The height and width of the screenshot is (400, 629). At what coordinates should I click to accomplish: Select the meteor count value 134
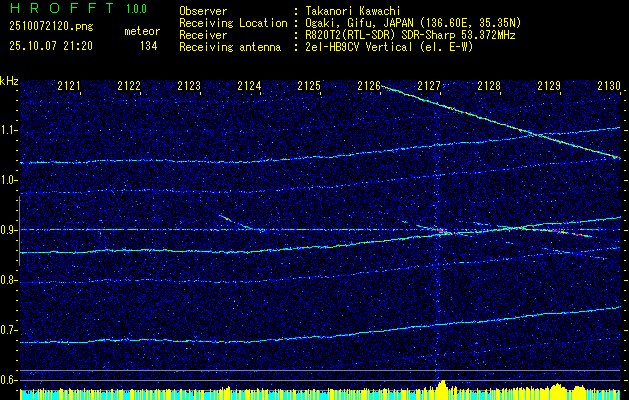pos(148,46)
